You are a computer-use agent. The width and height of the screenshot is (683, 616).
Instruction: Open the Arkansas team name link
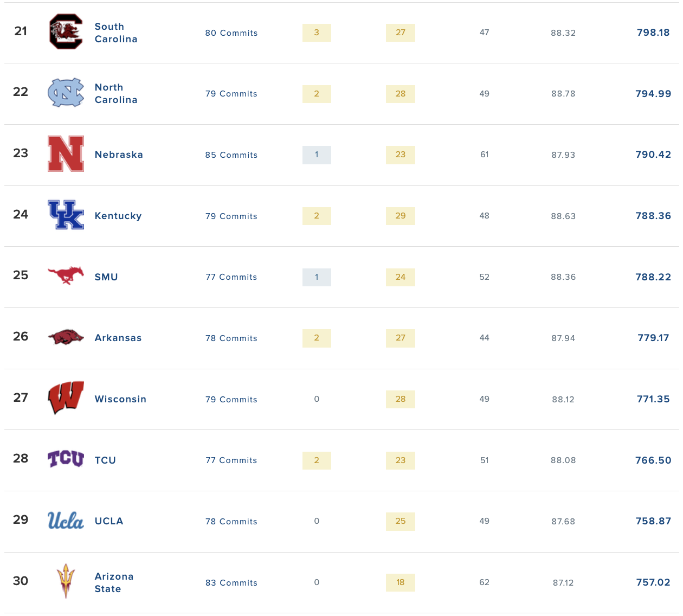[x=118, y=338]
